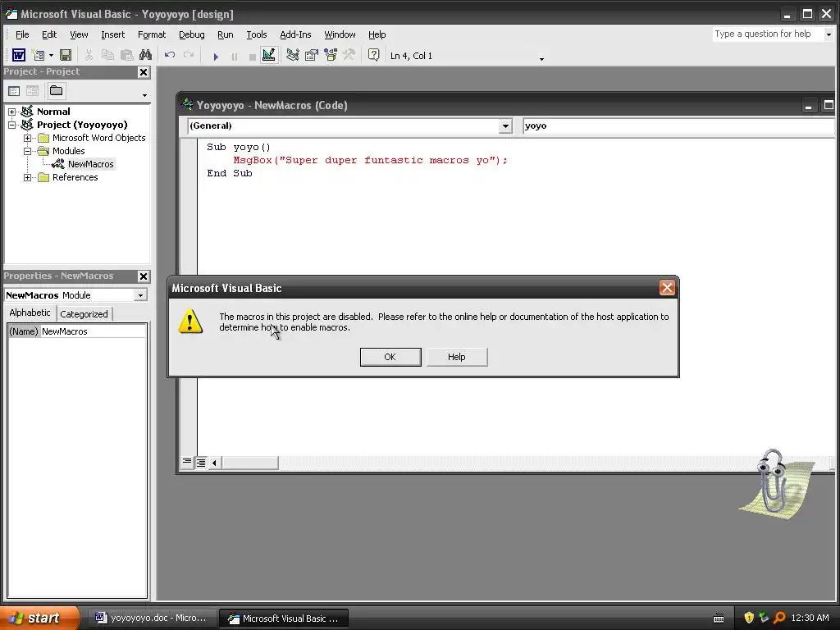The width and height of the screenshot is (840, 630).
Task: Click the Microsoft Visual Basic taskbar item
Action: click(284, 619)
